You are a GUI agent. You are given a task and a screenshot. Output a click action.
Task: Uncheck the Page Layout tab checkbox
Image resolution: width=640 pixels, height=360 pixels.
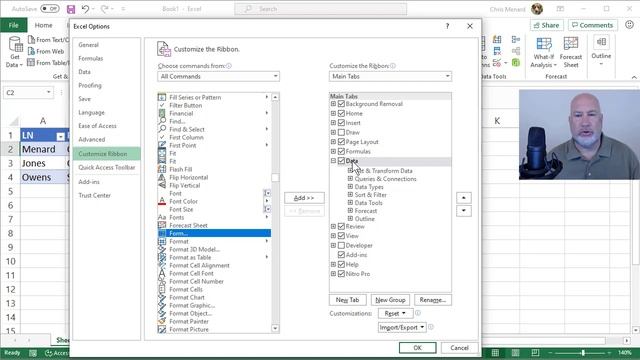coord(341,142)
